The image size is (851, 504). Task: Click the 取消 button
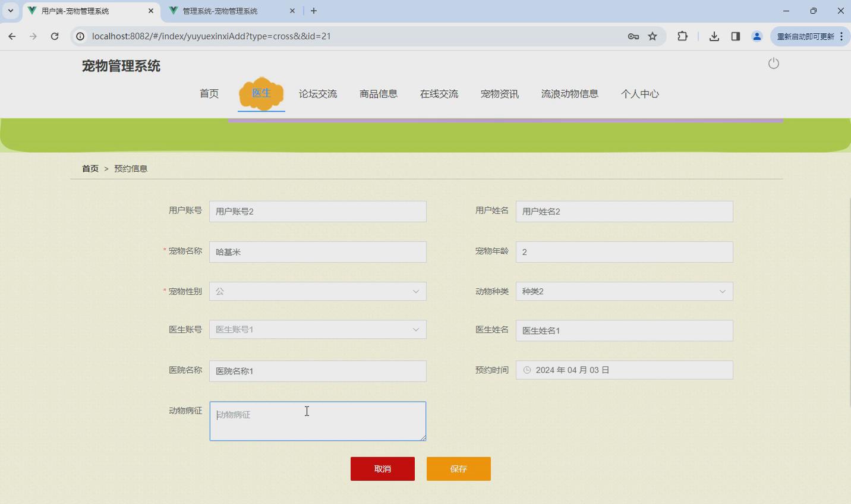[382, 468]
